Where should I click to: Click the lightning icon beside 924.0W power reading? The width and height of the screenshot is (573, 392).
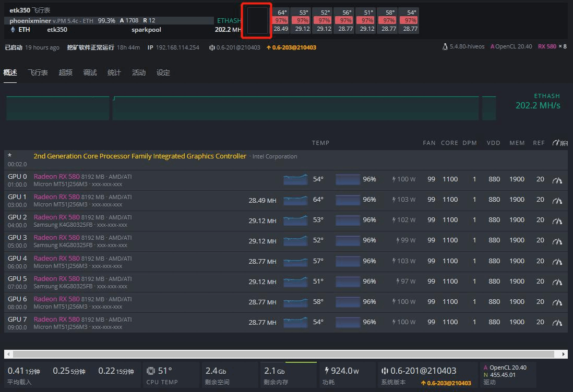tap(327, 370)
